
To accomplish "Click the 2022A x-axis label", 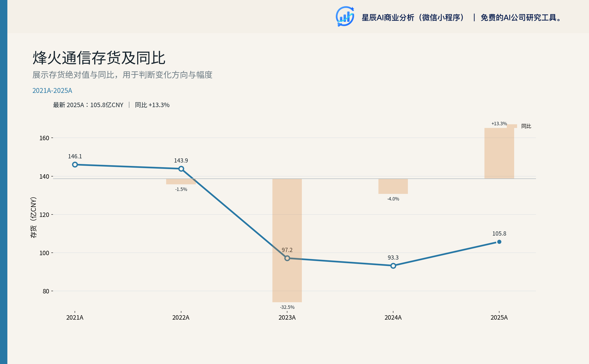I will point(181,318).
